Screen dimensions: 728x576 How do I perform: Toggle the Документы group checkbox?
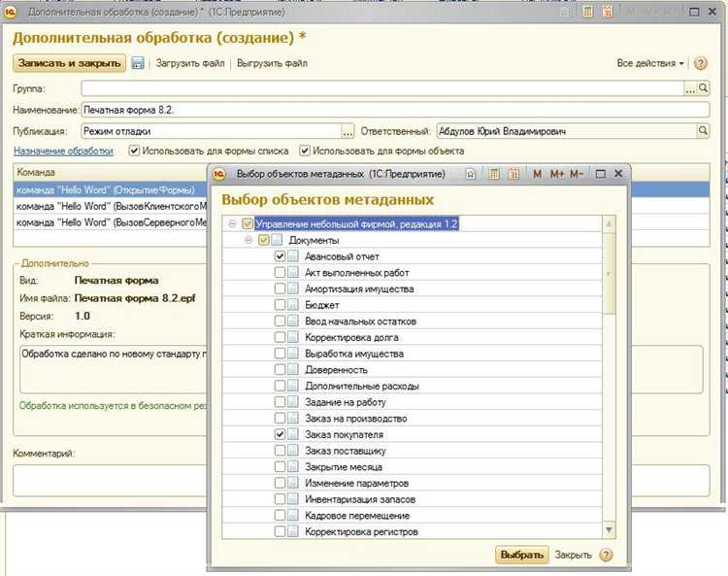click(264, 240)
